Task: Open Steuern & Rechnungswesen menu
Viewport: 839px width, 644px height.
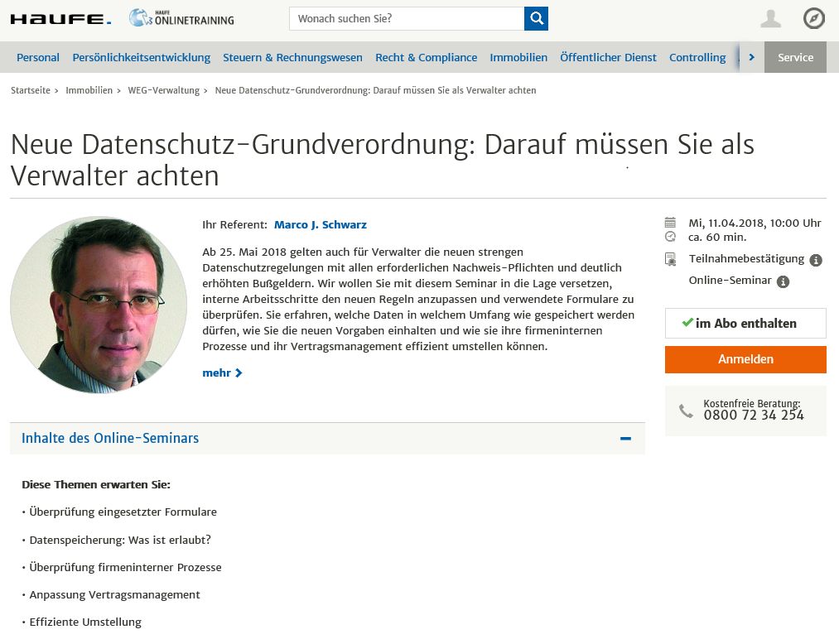Action: pos(292,57)
